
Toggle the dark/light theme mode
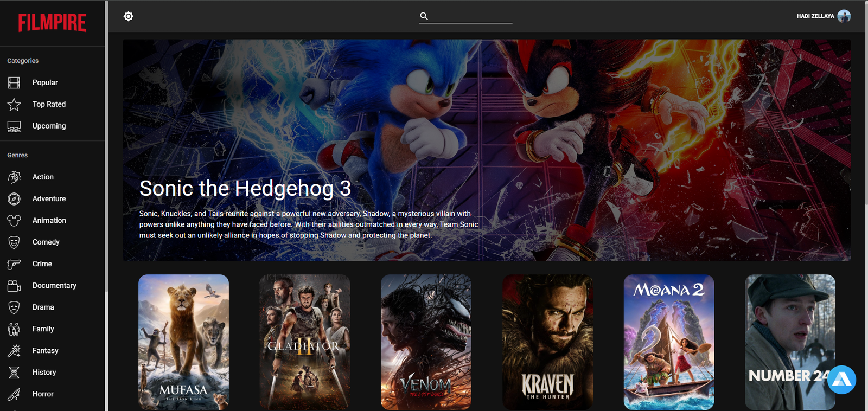128,16
